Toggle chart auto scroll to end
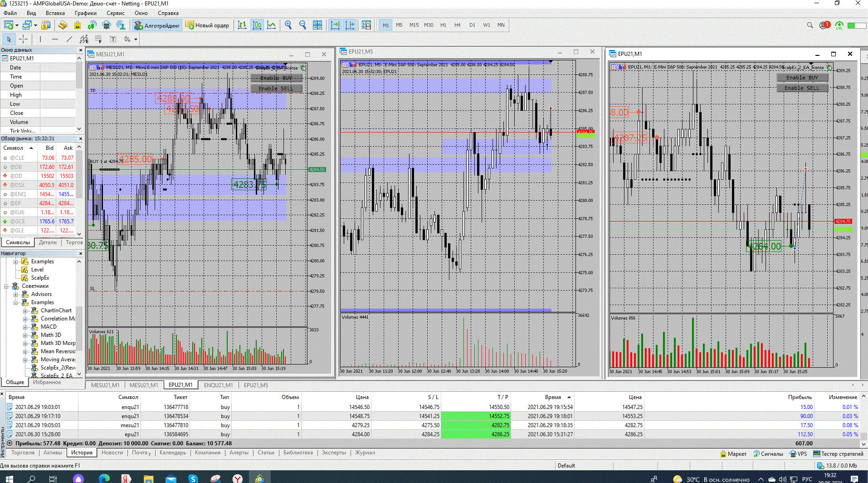The image size is (868, 483). pyautogui.click(x=335, y=25)
